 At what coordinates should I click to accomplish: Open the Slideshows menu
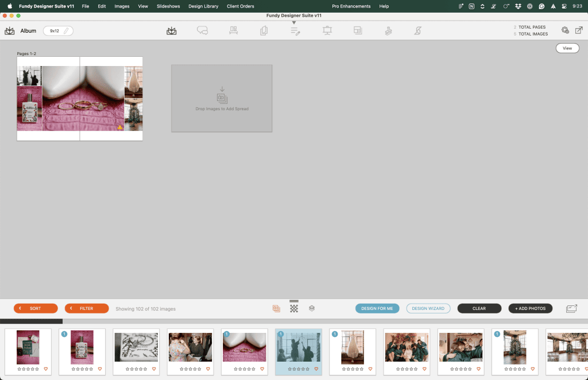(168, 6)
